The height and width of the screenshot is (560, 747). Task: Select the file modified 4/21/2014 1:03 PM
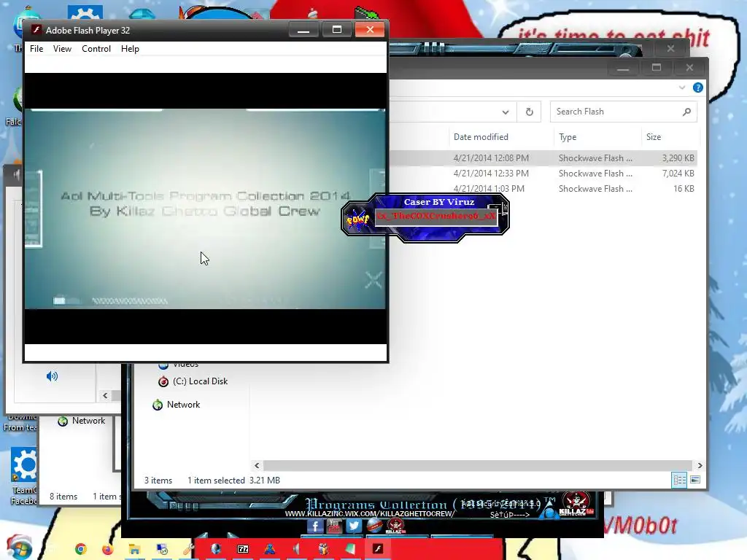[544, 189]
